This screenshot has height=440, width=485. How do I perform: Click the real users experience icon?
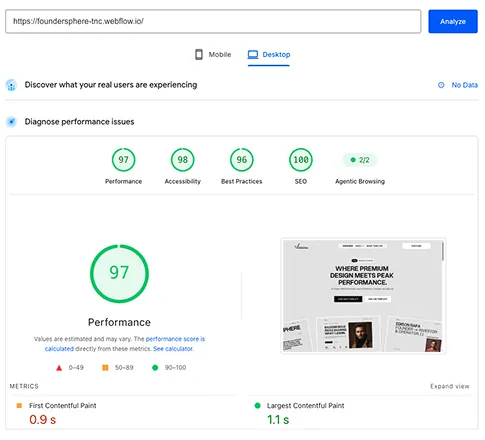11,85
